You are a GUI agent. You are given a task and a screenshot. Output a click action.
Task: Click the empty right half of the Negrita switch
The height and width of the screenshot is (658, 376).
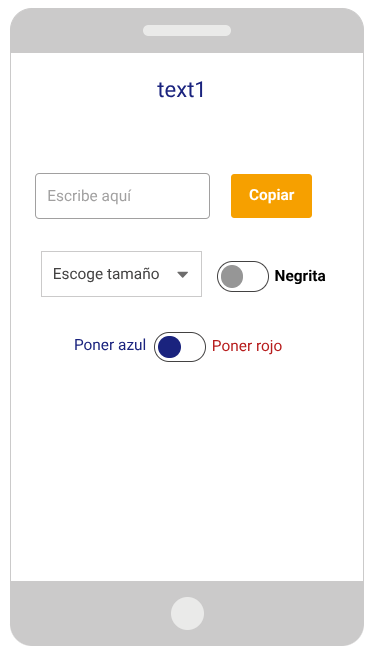(x=256, y=277)
